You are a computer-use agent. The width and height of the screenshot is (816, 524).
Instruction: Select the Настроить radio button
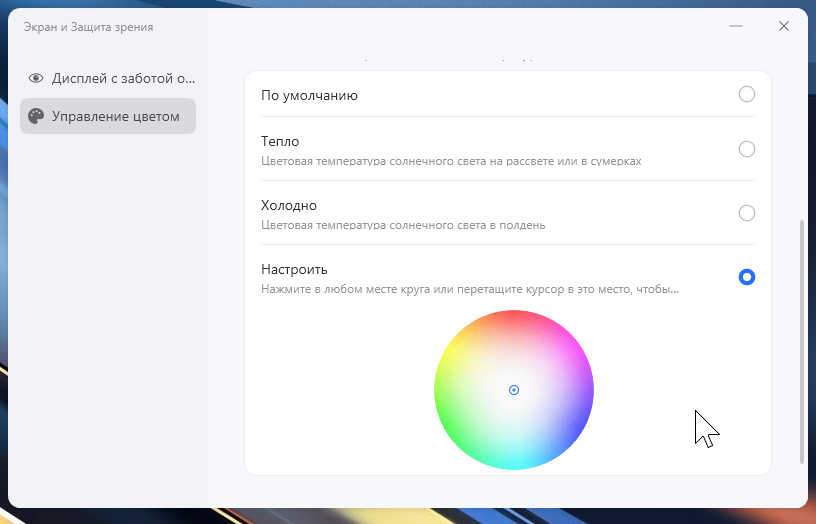pos(746,277)
